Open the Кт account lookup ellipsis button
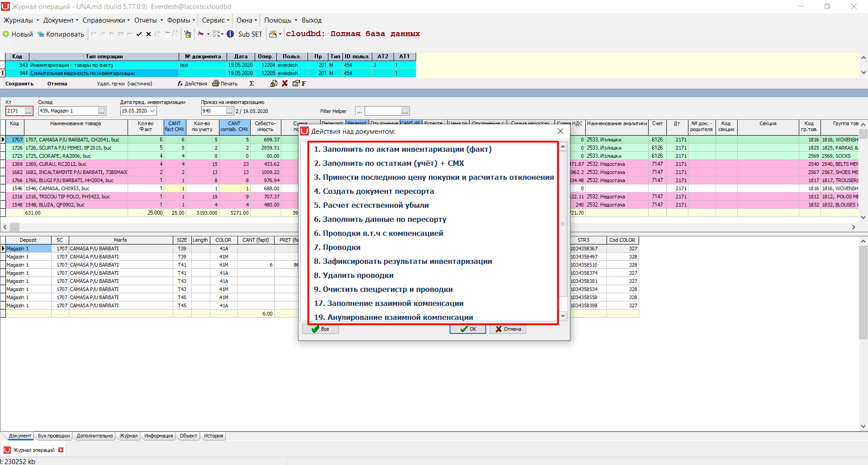This screenshot has width=868, height=465. pyautogui.click(x=28, y=111)
